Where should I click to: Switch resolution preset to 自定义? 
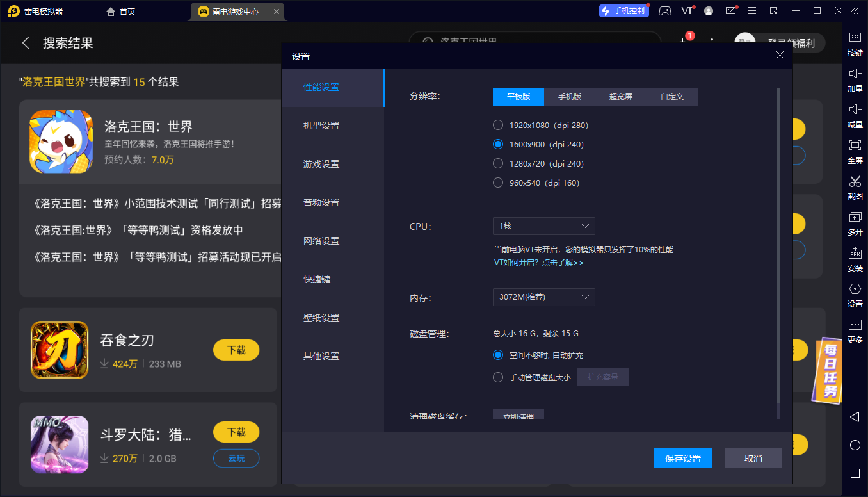click(x=672, y=97)
